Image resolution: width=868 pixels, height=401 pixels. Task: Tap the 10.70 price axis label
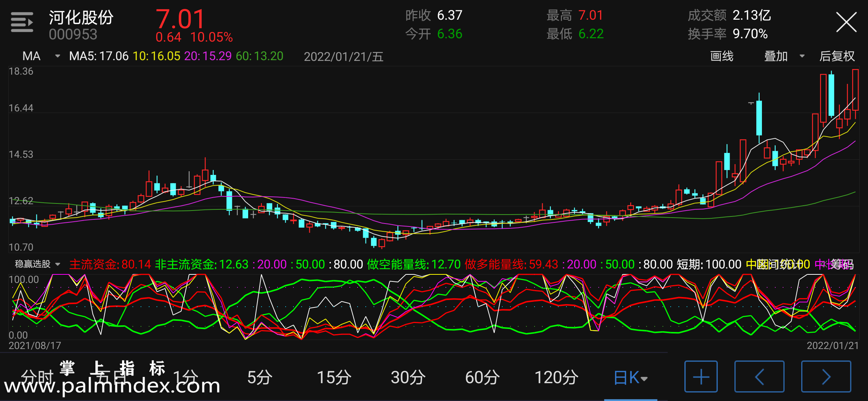pyautogui.click(x=21, y=247)
